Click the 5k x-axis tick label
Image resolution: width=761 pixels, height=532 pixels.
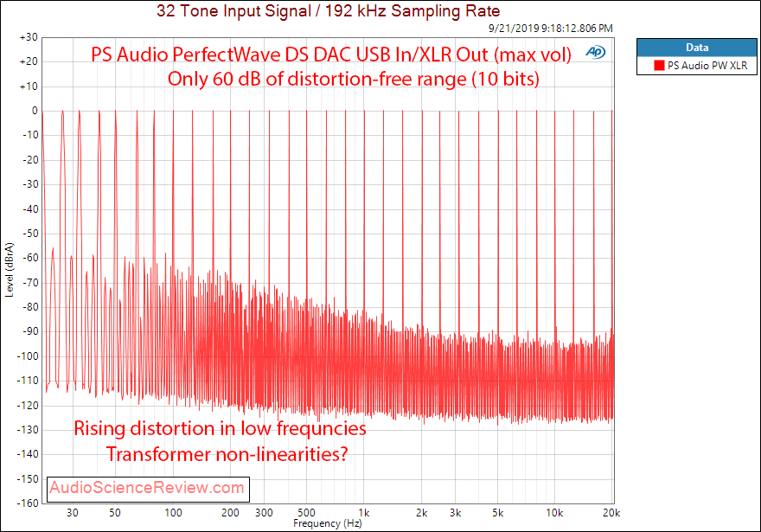(498, 513)
